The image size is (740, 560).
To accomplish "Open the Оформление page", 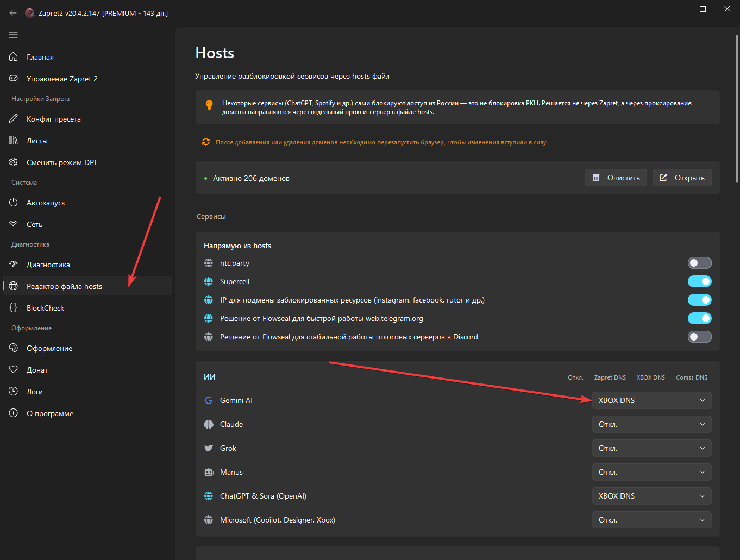I will [x=87, y=348].
